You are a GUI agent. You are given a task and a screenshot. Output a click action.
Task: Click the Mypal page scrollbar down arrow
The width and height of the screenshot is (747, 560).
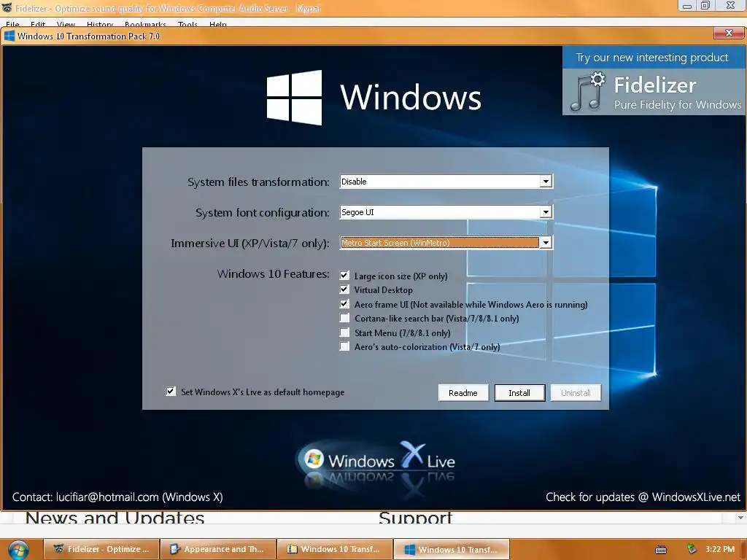click(x=740, y=518)
